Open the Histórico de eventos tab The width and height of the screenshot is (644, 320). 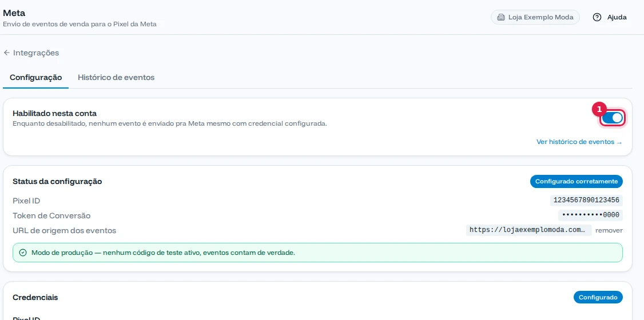(116, 77)
